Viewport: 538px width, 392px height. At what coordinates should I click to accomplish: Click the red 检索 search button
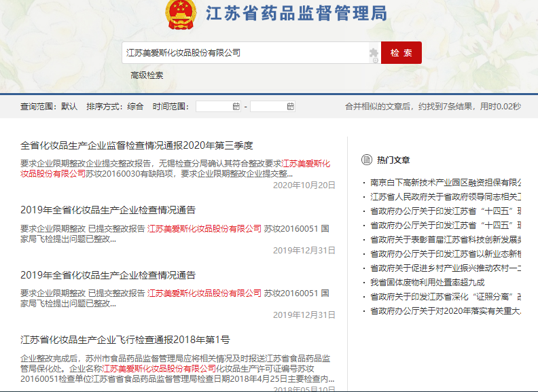click(401, 52)
